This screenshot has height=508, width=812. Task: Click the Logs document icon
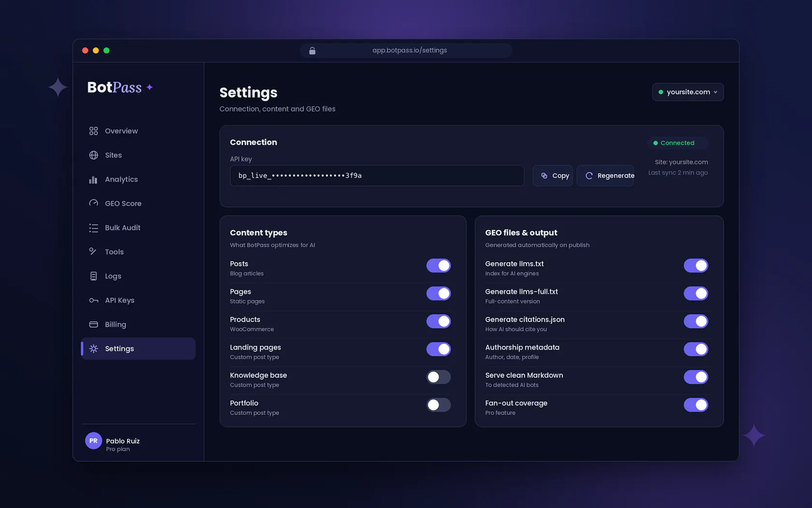click(93, 276)
